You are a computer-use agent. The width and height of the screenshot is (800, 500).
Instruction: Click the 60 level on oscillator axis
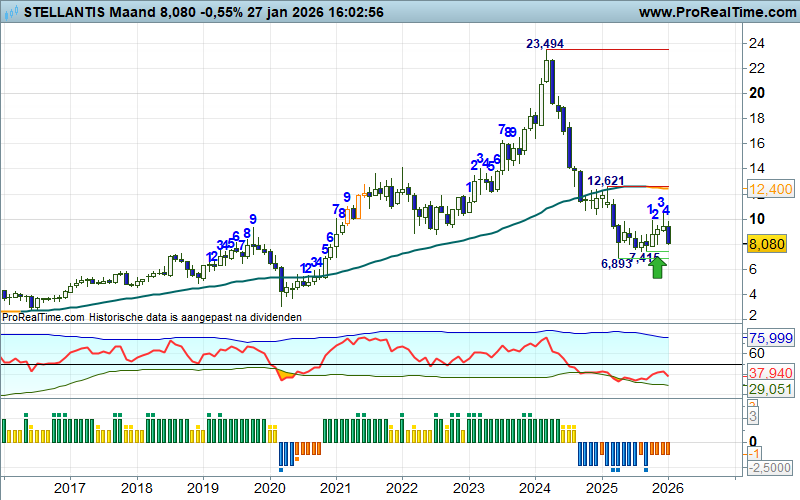757,353
